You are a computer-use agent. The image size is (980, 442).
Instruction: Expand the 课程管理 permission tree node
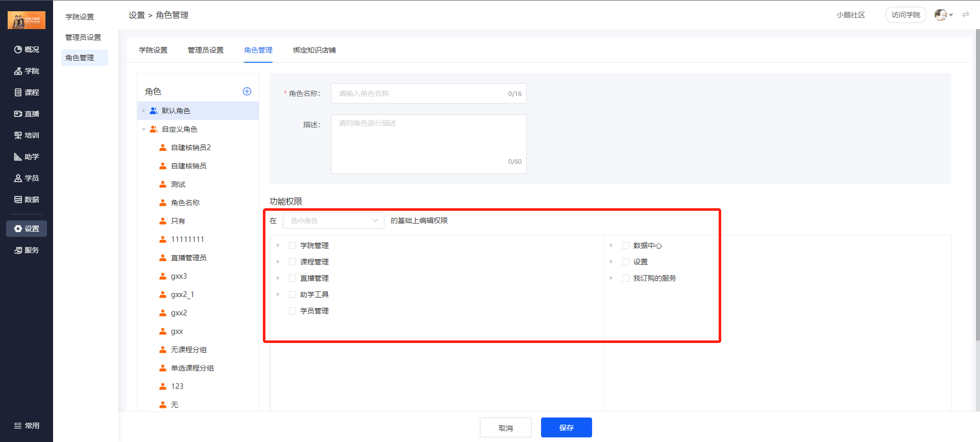pos(278,262)
